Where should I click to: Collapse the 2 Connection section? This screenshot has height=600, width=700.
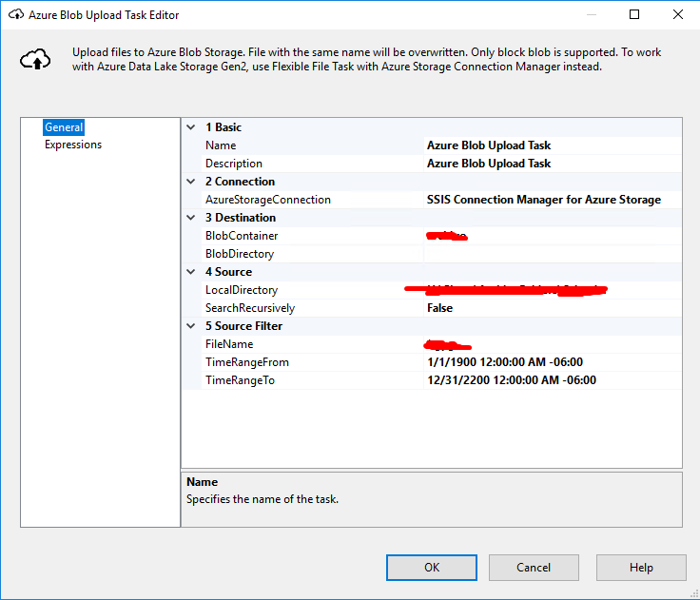pos(191,182)
